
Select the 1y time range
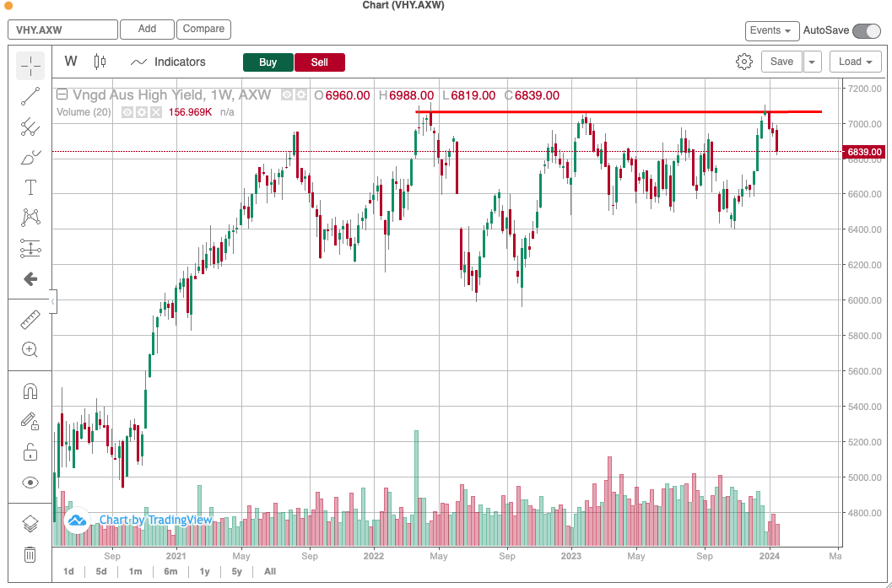pos(204,571)
